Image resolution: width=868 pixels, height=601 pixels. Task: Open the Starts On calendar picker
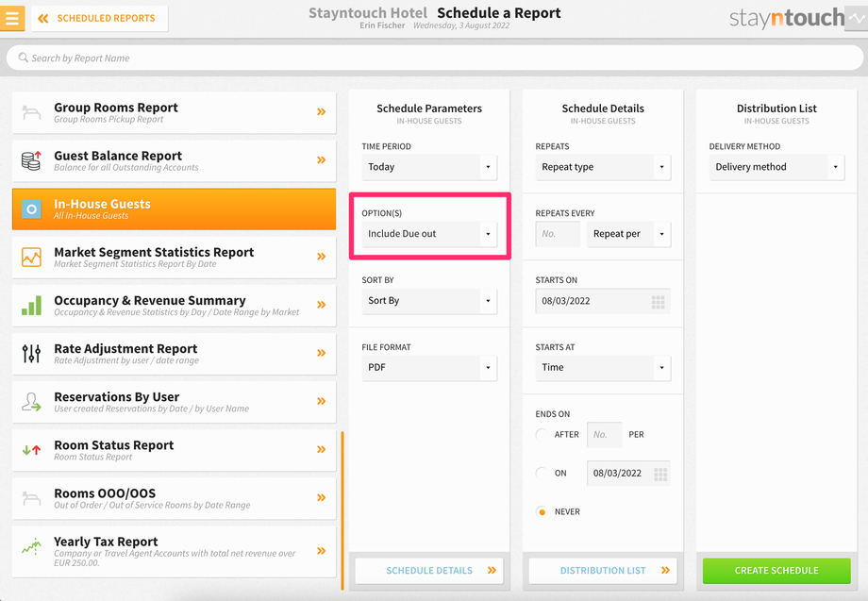click(658, 302)
